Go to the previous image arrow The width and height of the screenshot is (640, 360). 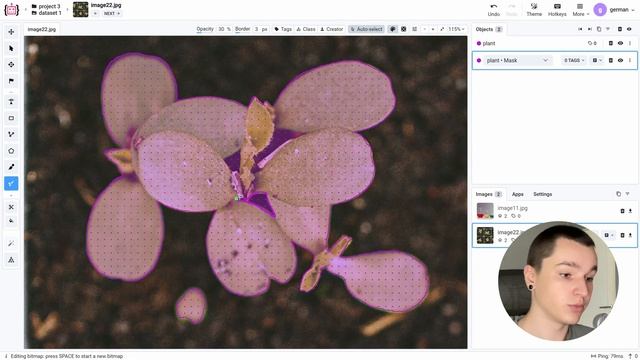click(95, 13)
